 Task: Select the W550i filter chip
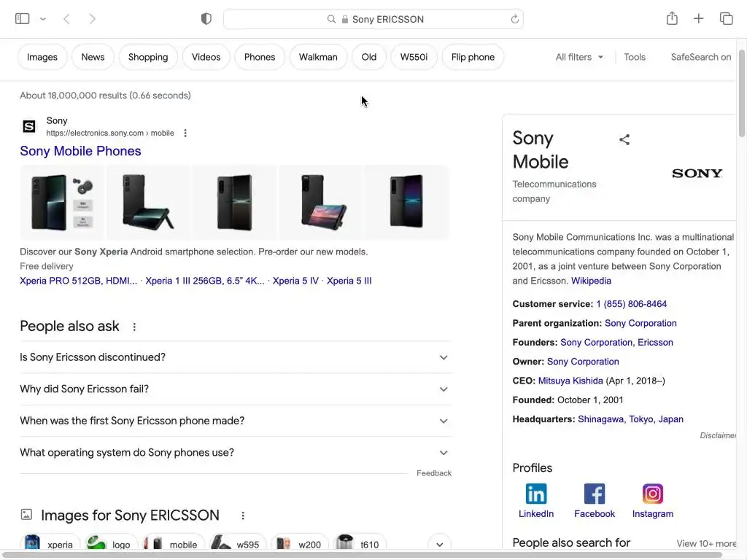[x=414, y=57]
